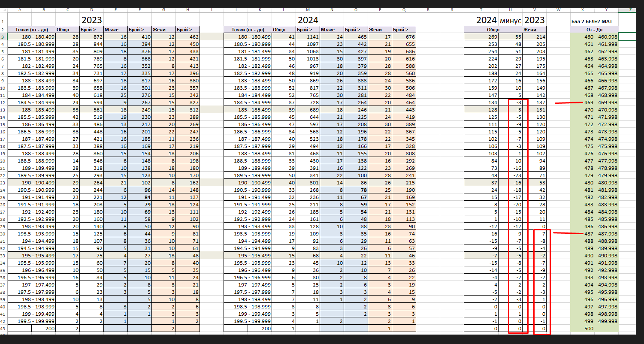Select the 'Мъже' header in the 2023 table
This screenshot has width=644, height=344.
[115, 30]
